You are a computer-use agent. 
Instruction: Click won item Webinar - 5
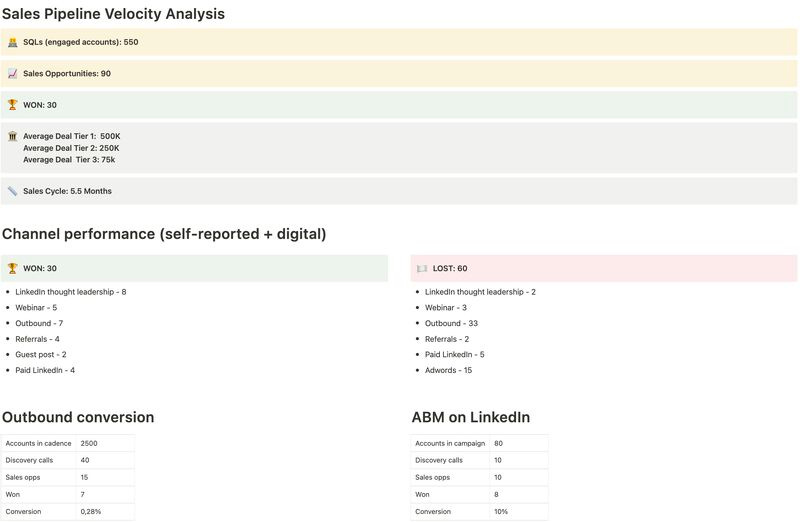[x=36, y=308]
